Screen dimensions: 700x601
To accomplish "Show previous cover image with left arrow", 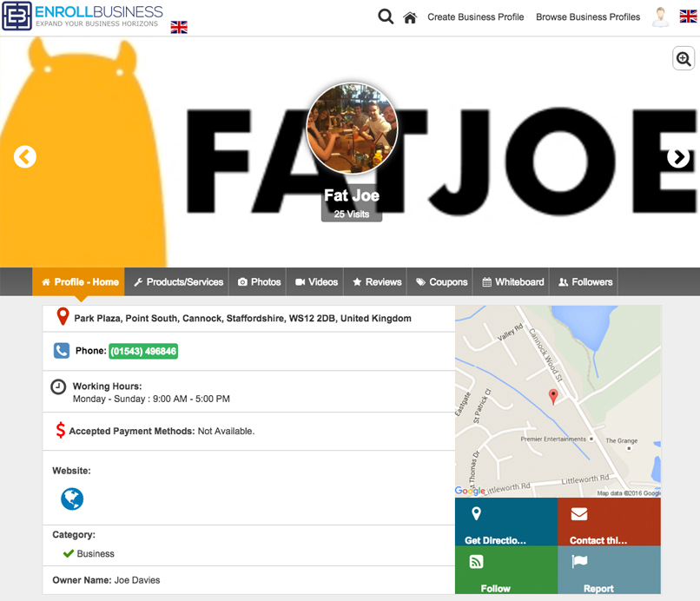I will (25, 156).
